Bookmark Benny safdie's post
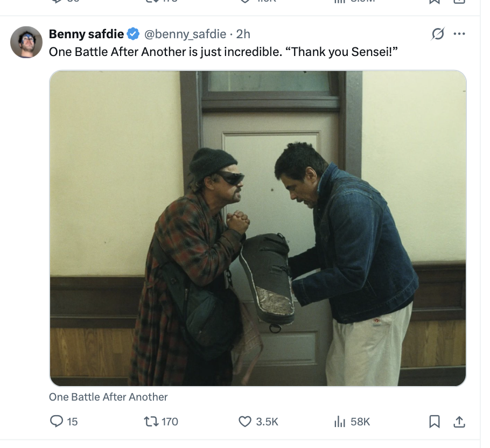The width and height of the screenshot is (490, 448). [434, 422]
